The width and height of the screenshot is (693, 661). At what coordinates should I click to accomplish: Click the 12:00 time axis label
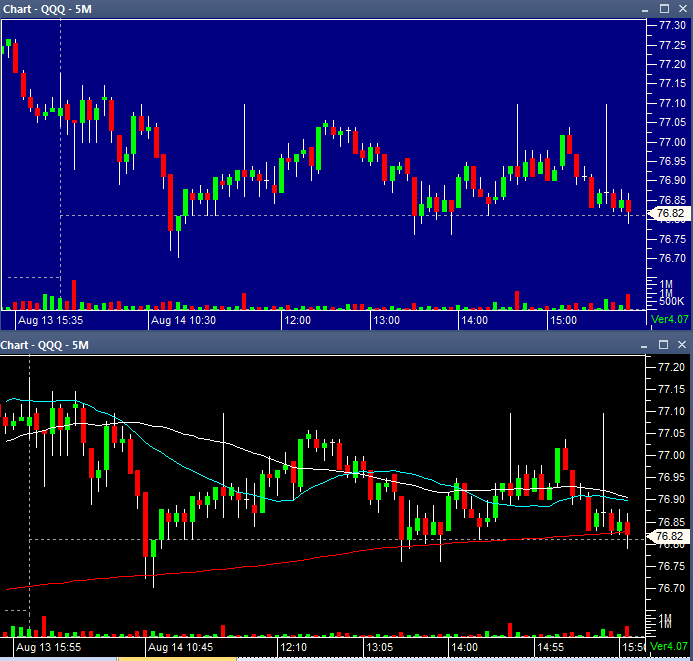pos(297,320)
